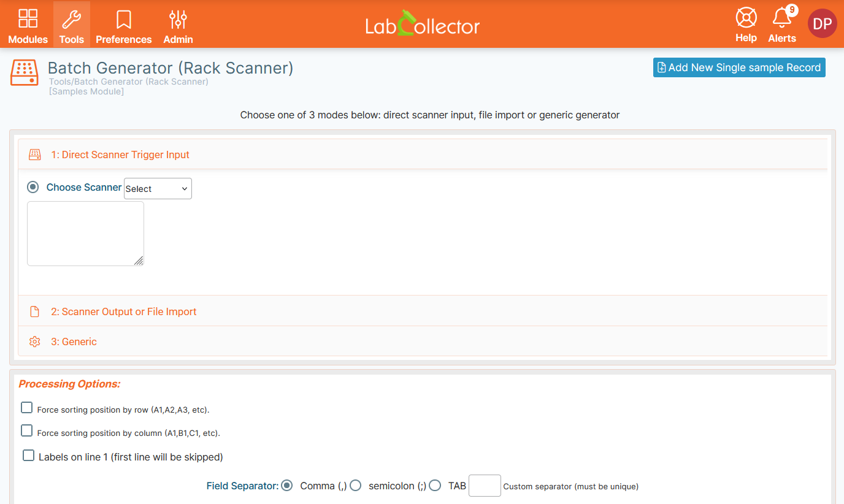Click the custom separator input box

pos(485,486)
